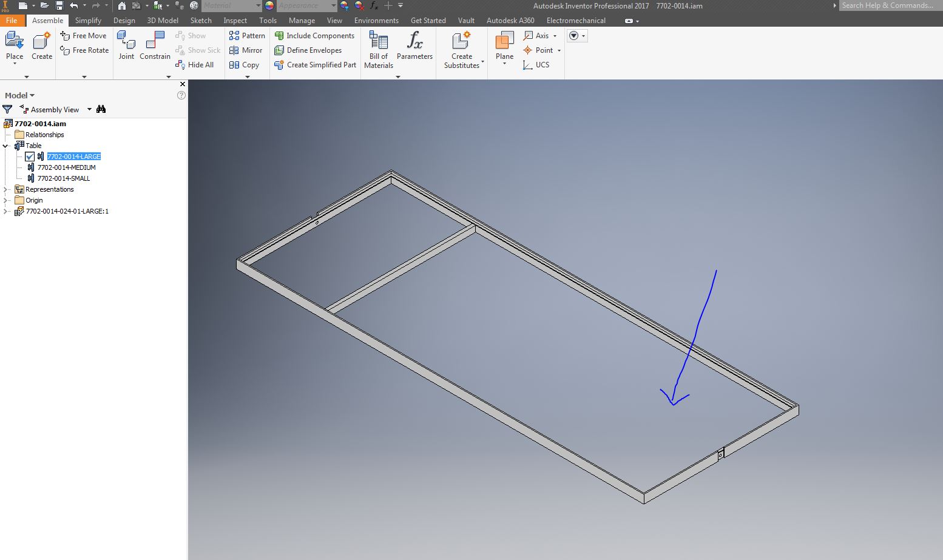Expand the Representations node
The image size is (943, 560).
pyautogui.click(x=5, y=189)
